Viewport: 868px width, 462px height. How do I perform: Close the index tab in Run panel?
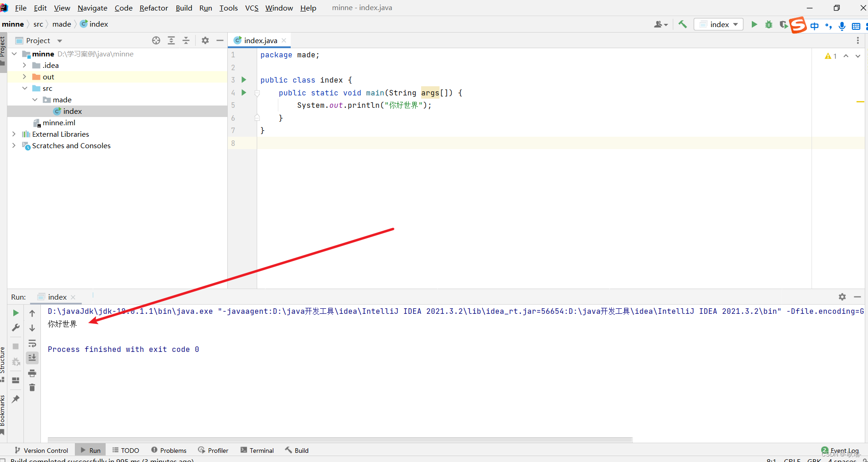pos(73,297)
